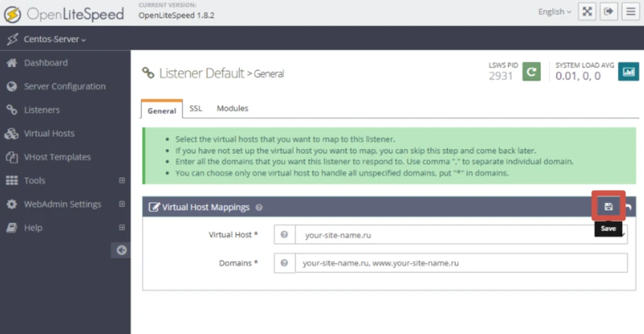Image resolution: width=644 pixels, height=334 pixels.
Task: Open help for Virtual Host Mappings
Action: [x=258, y=208]
